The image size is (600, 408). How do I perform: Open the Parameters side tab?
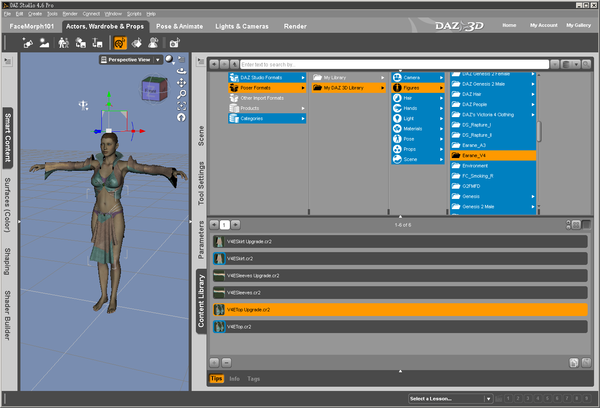pos(201,240)
